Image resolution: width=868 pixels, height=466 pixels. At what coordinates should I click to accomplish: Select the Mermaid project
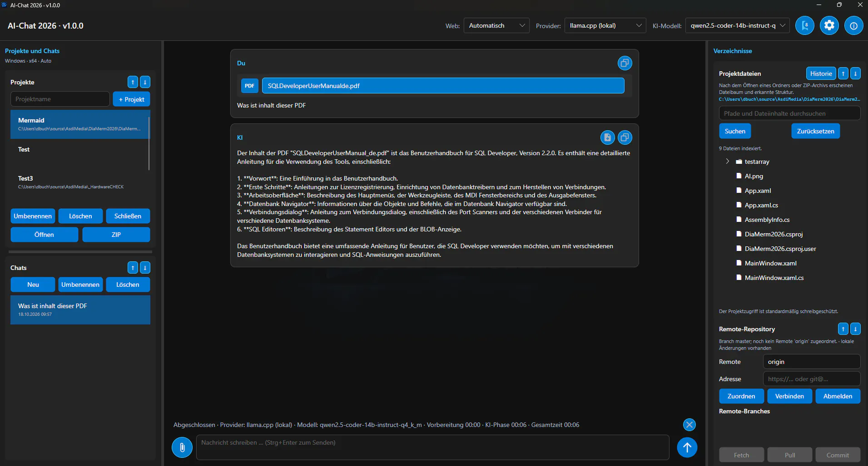(x=80, y=124)
